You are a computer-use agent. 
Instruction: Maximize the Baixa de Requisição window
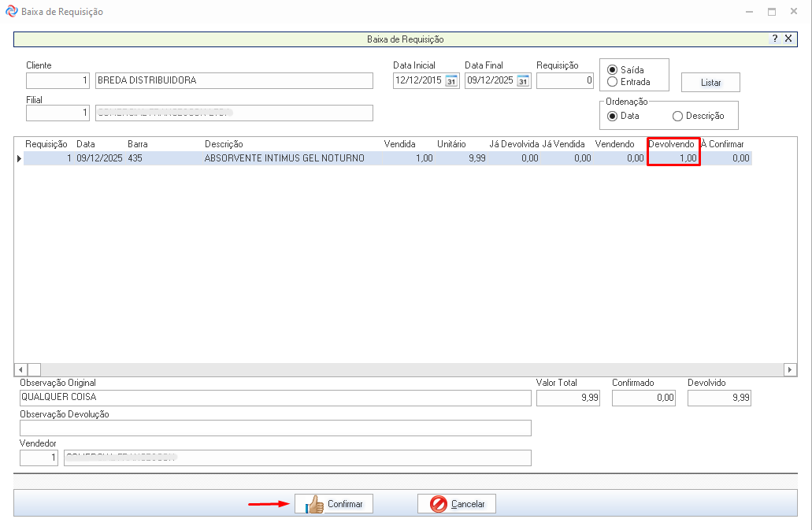click(x=772, y=12)
